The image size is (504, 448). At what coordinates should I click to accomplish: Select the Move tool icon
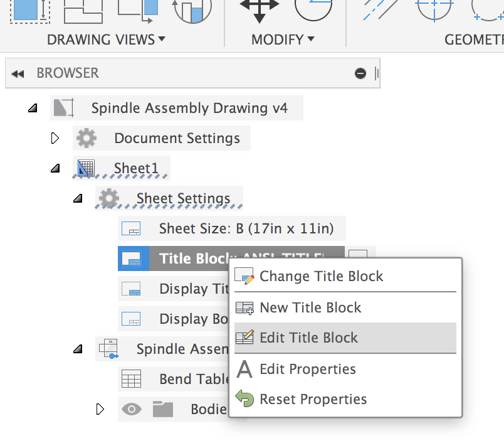[x=260, y=11]
